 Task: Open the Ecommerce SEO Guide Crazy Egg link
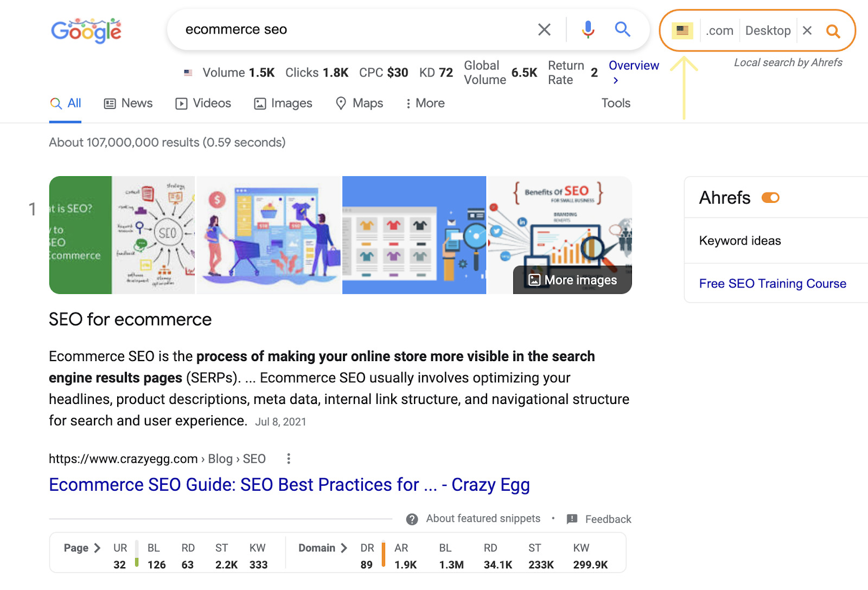coord(289,484)
